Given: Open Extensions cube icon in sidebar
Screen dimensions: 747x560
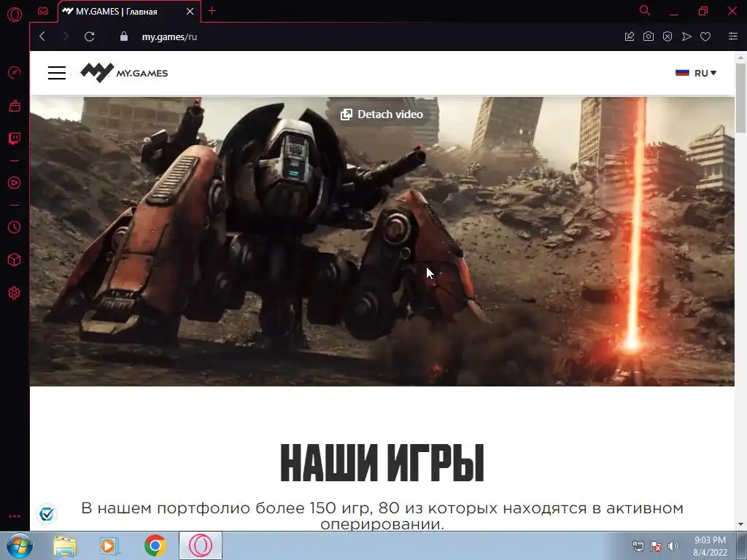Looking at the screenshot, I should [15, 260].
